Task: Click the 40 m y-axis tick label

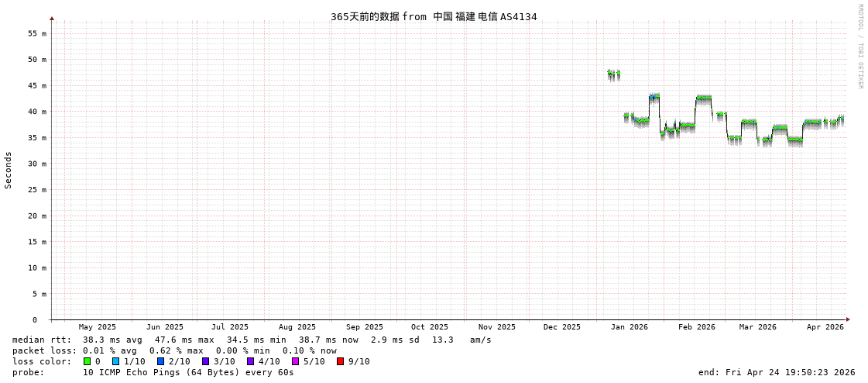Action: (37, 112)
